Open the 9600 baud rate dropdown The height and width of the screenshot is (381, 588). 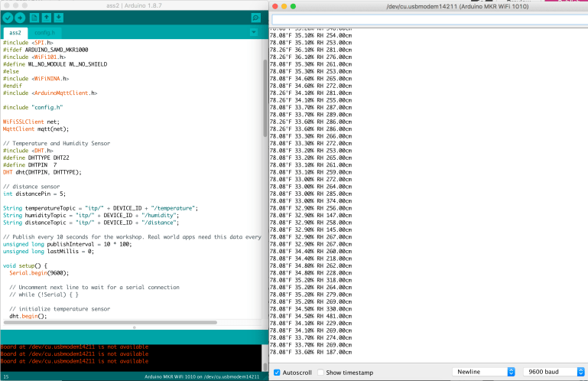point(554,372)
